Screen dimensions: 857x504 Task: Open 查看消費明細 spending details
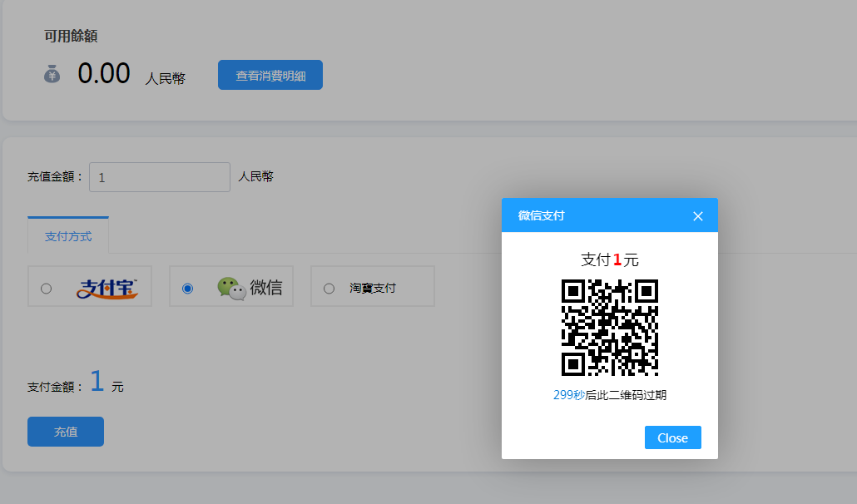click(270, 76)
